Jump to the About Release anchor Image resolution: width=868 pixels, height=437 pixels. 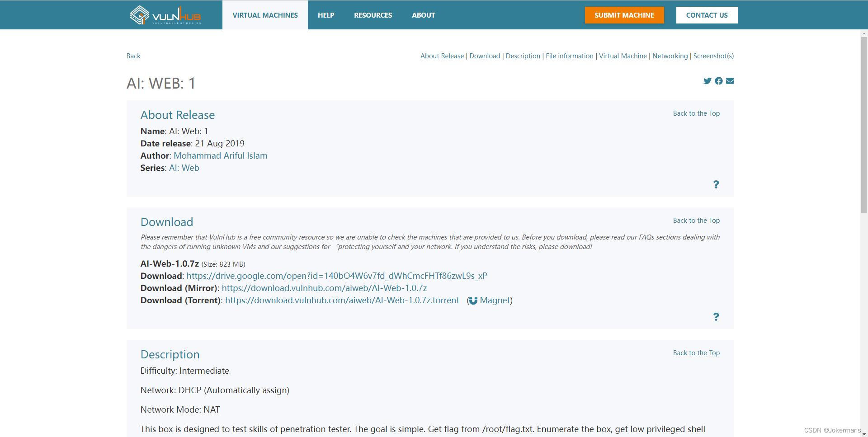[x=442, y=56]
